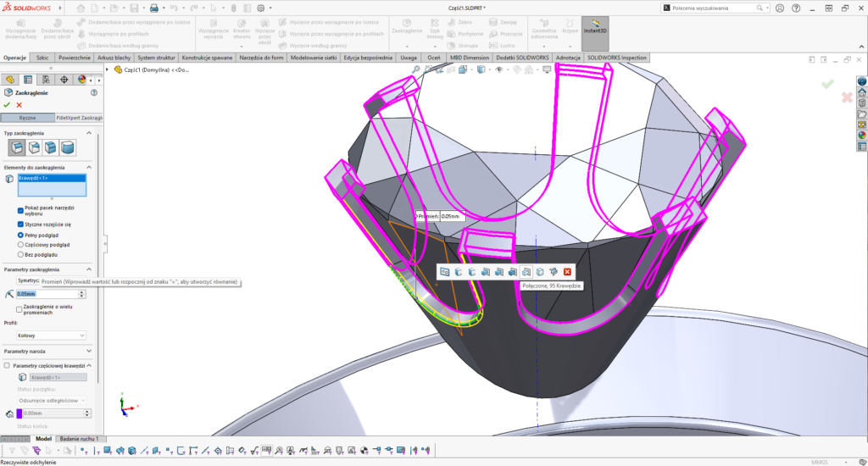Open the 'Arkusz blachy' ribbon tab
This screenshot has height=466, width=868.
pyautogui.click(x=114, y=58)
